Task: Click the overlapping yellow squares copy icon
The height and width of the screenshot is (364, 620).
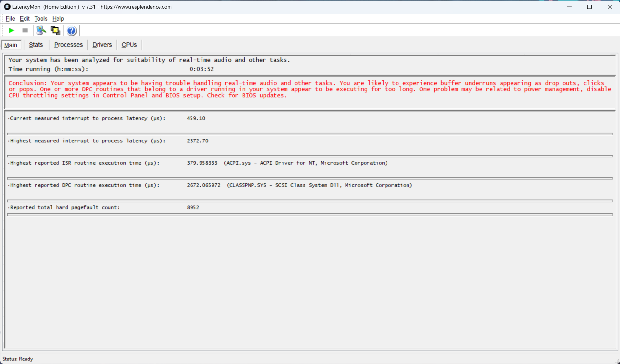Action: tap(55, 30)
